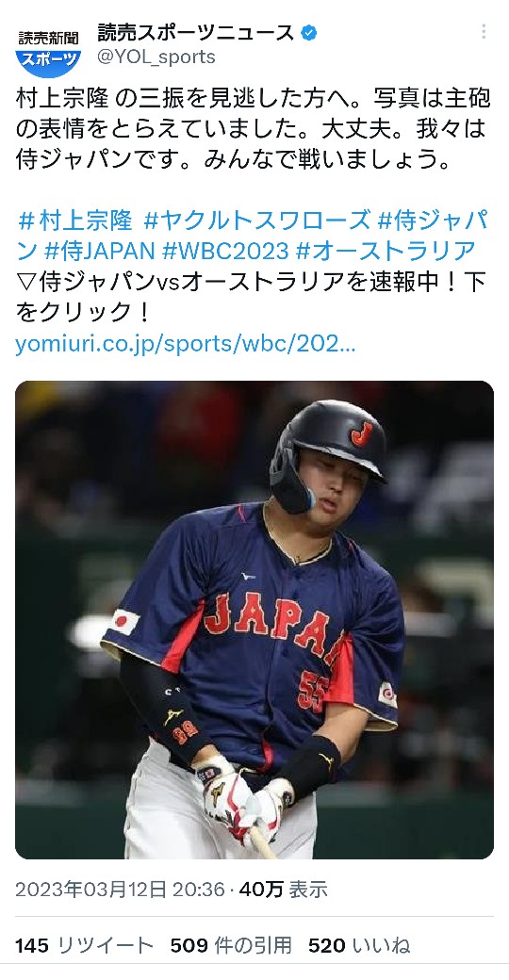
Task: Open the #ヤクルトスワローズ hashtag
Action: [x=256, y=220]
